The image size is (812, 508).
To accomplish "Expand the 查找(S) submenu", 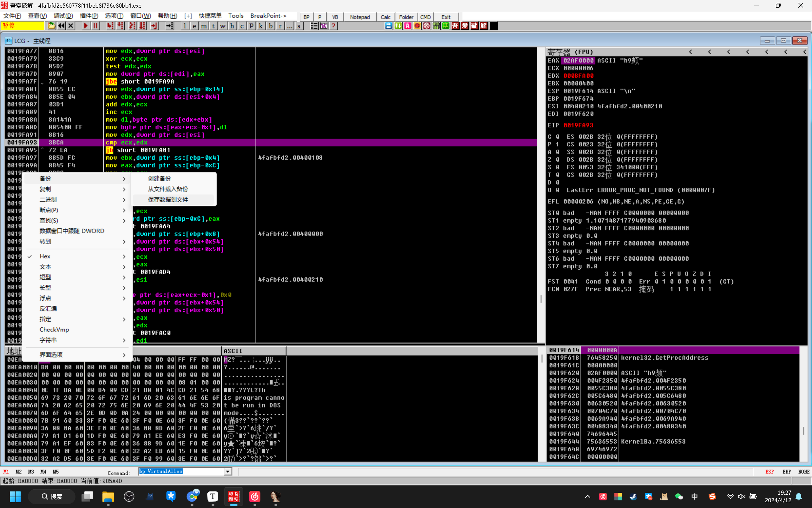I will (x=76, y=220).
